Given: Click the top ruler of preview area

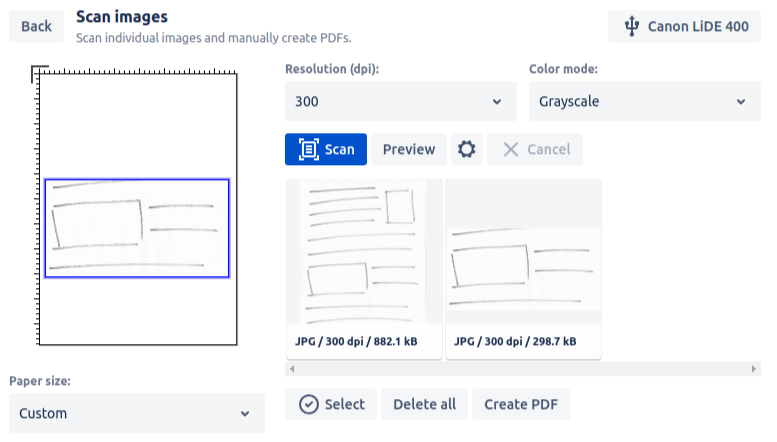Looking at the screenshot, I should [137, 71].
